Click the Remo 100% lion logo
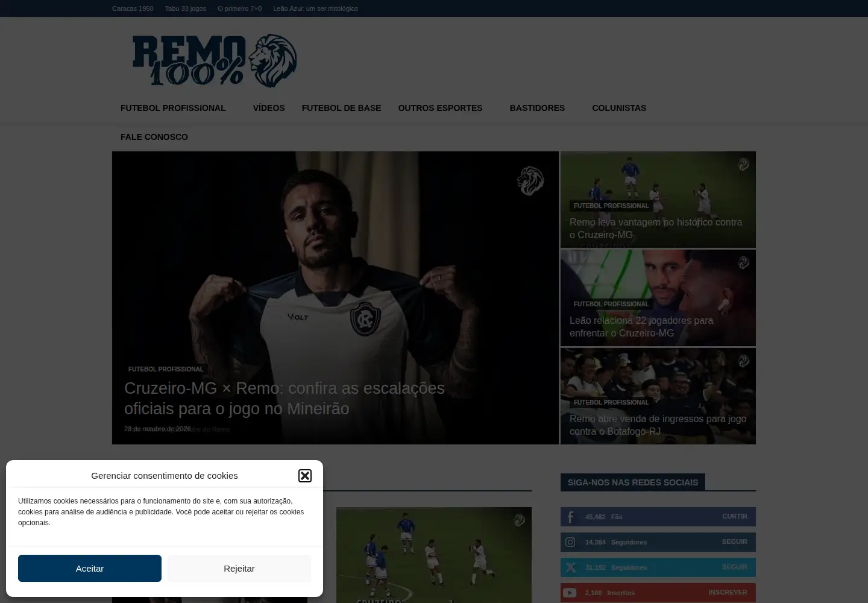Viewport: 868px width, 603px height. pyautogui.click(x=215, y=60)
